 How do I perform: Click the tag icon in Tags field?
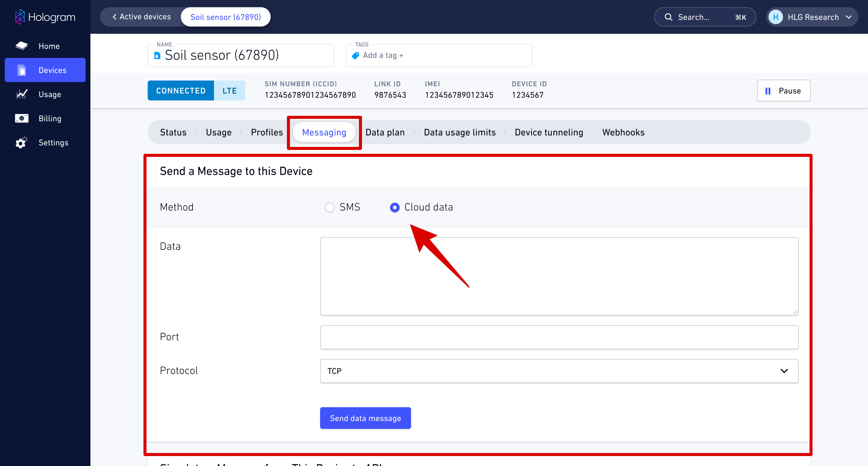[x=355, y=56]
